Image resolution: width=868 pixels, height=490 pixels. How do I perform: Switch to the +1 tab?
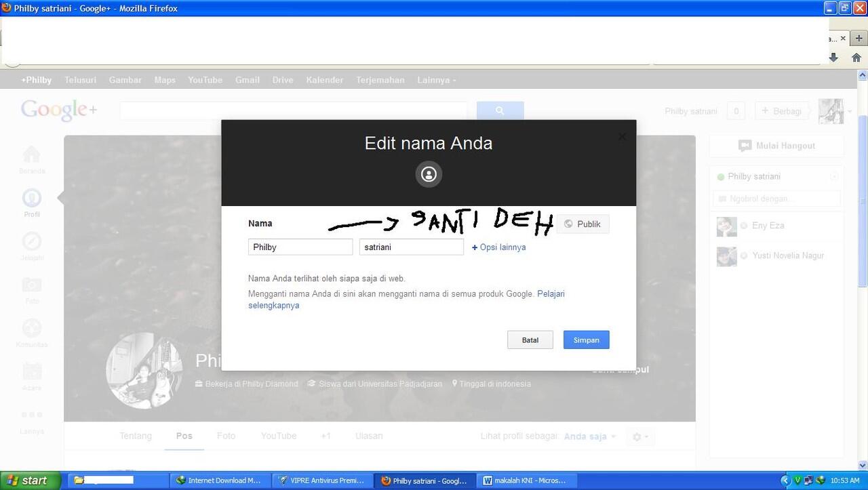(325, 436)
